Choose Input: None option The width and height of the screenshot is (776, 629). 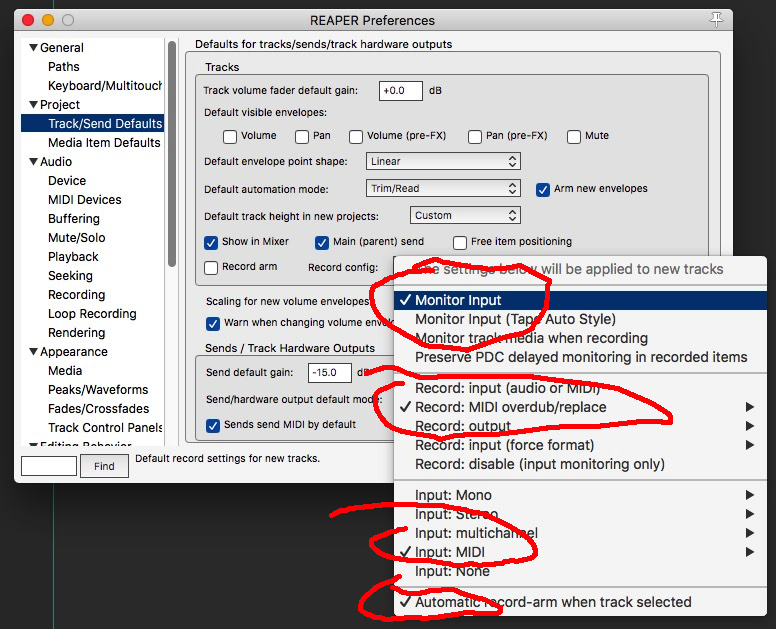click(x=580, y=571)
